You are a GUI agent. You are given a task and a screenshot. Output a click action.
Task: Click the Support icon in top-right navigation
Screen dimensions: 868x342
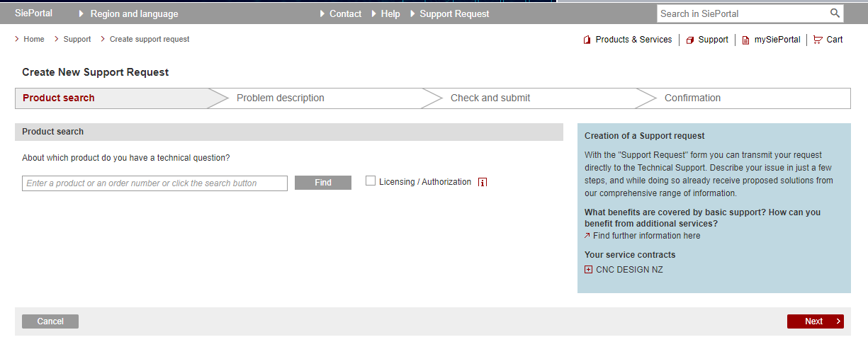690,40
